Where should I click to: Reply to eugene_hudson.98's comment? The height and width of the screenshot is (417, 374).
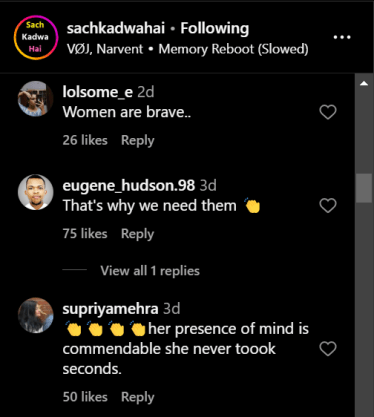click(138, 234)
